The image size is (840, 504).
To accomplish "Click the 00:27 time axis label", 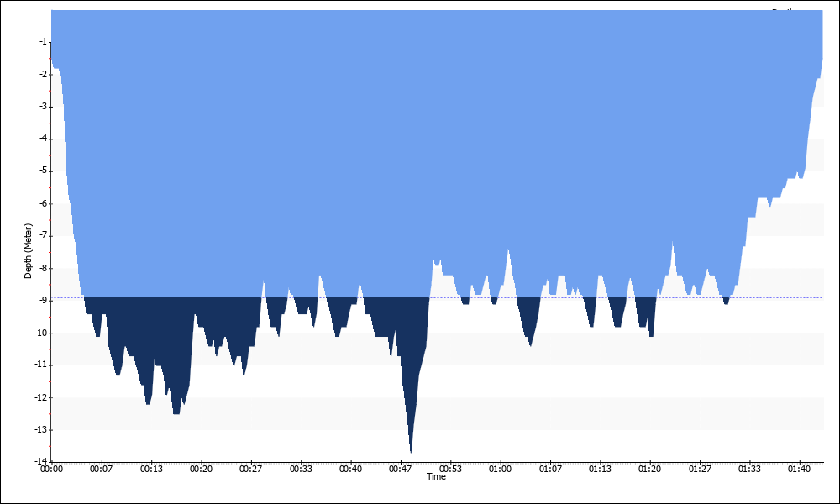I will click(x=250, y=470).
